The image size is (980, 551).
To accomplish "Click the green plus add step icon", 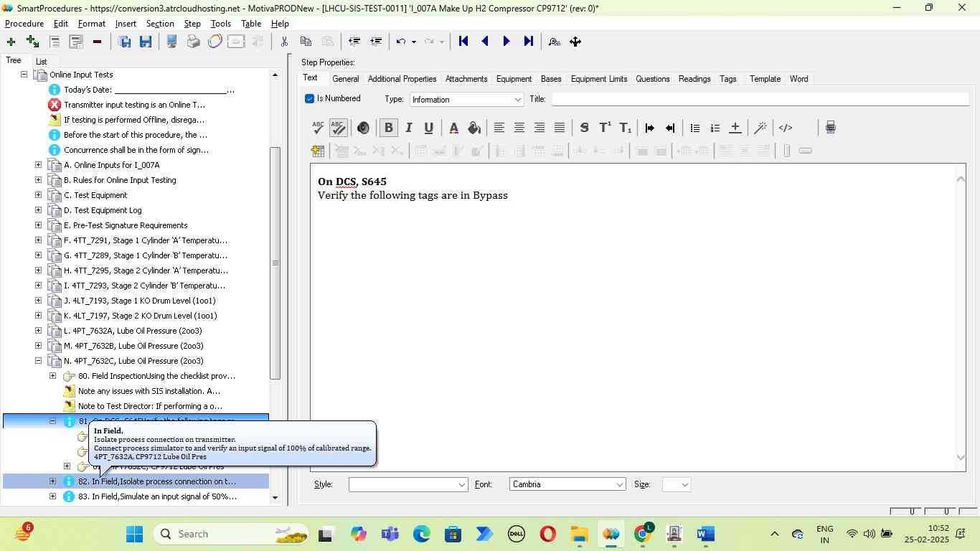I will pos(11,42).
